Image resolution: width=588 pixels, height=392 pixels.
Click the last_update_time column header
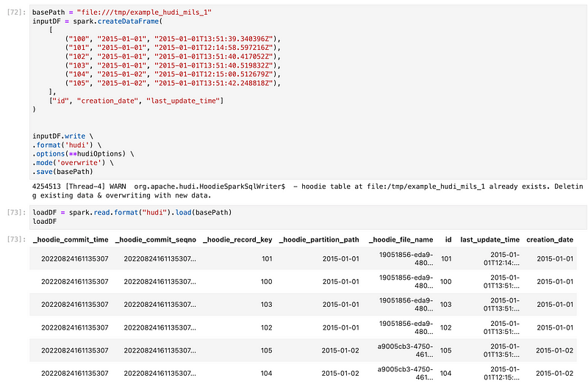pos(490,240)
